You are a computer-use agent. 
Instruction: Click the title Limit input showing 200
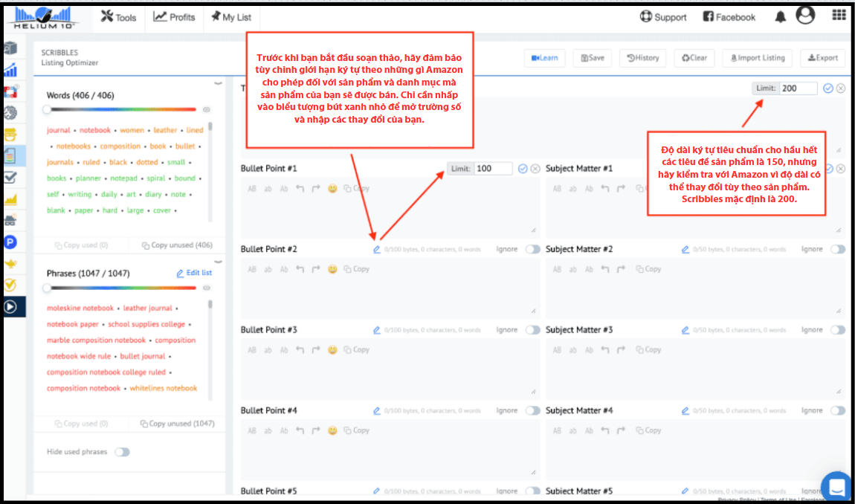797,88
